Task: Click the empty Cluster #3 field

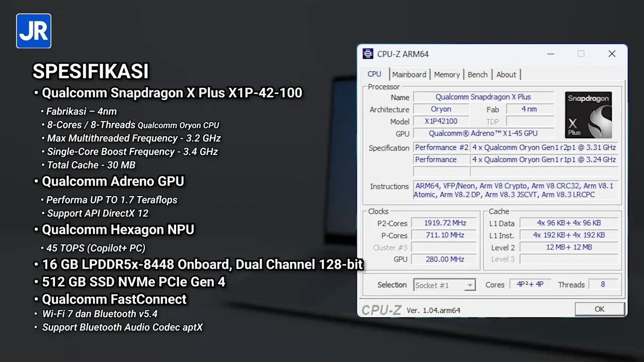Action: (444, 247)
